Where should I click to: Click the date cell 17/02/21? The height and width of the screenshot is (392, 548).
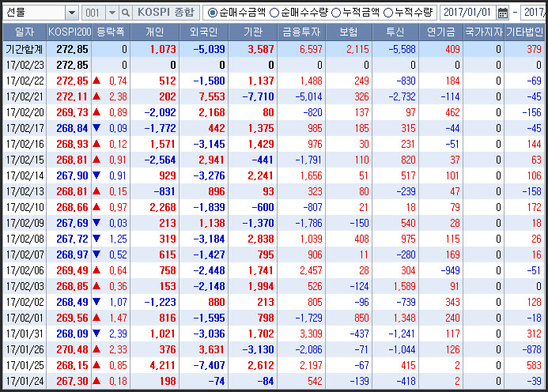point(25,96)
